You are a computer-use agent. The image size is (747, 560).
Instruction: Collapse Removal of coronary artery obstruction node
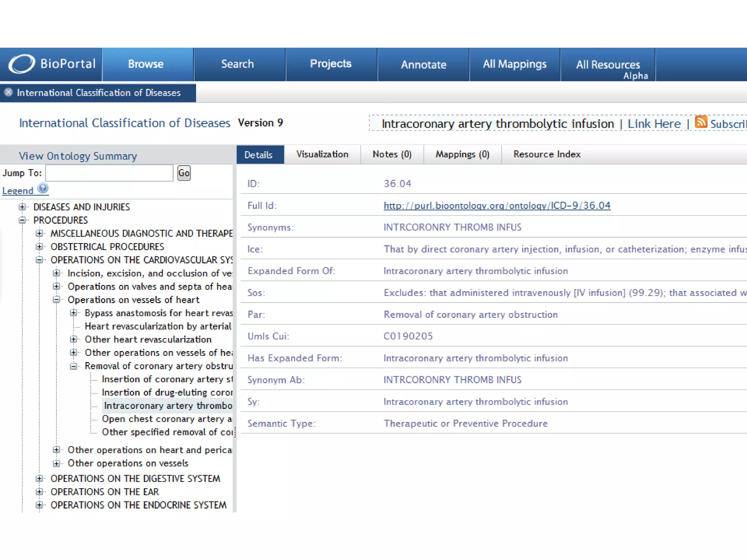tap(73, 366)
